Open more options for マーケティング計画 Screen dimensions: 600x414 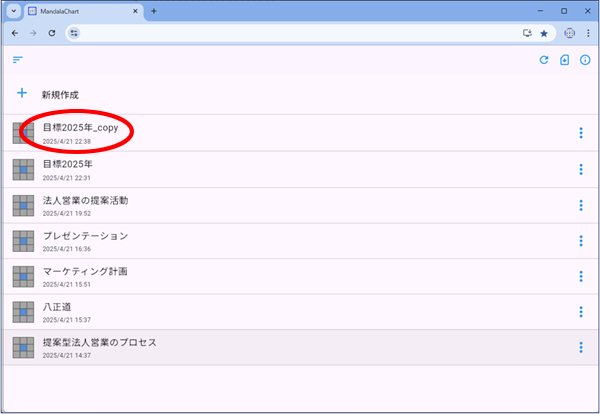click(581, 276)
